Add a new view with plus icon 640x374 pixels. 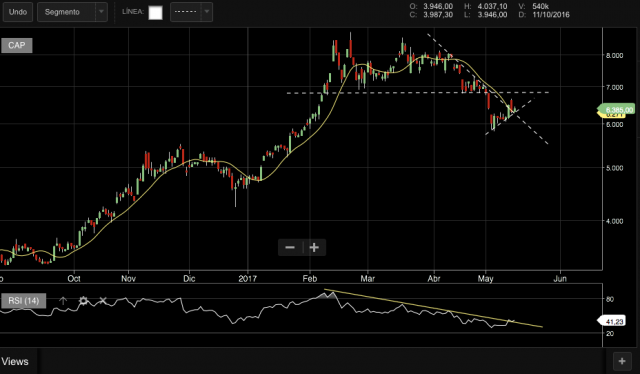click(622, 361)
